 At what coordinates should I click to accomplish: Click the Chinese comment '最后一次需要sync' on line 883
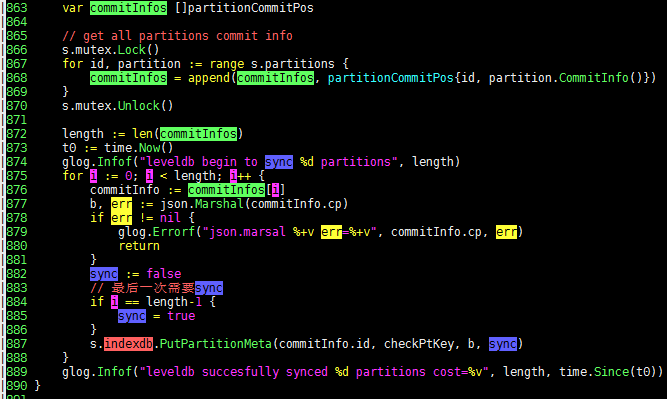167,288
